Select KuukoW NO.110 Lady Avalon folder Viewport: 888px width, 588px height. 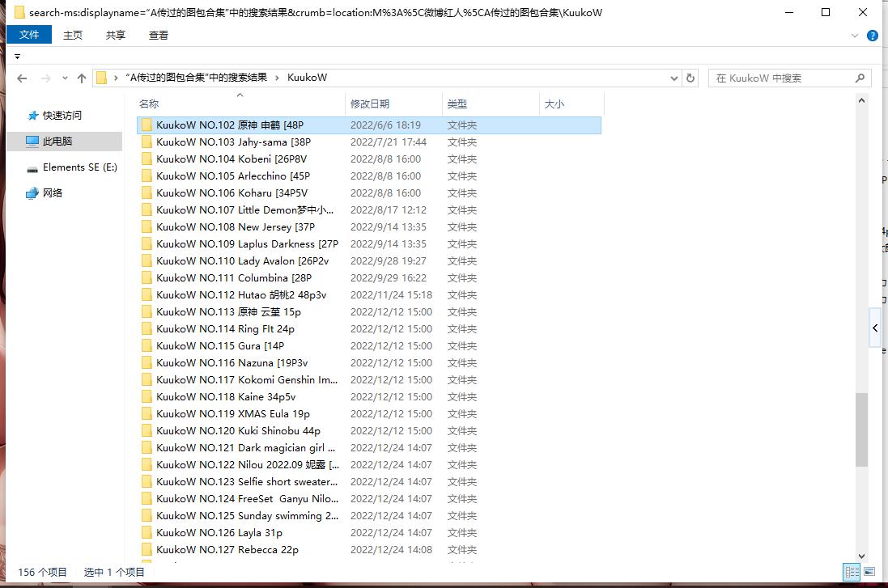(x=368, y=261)
